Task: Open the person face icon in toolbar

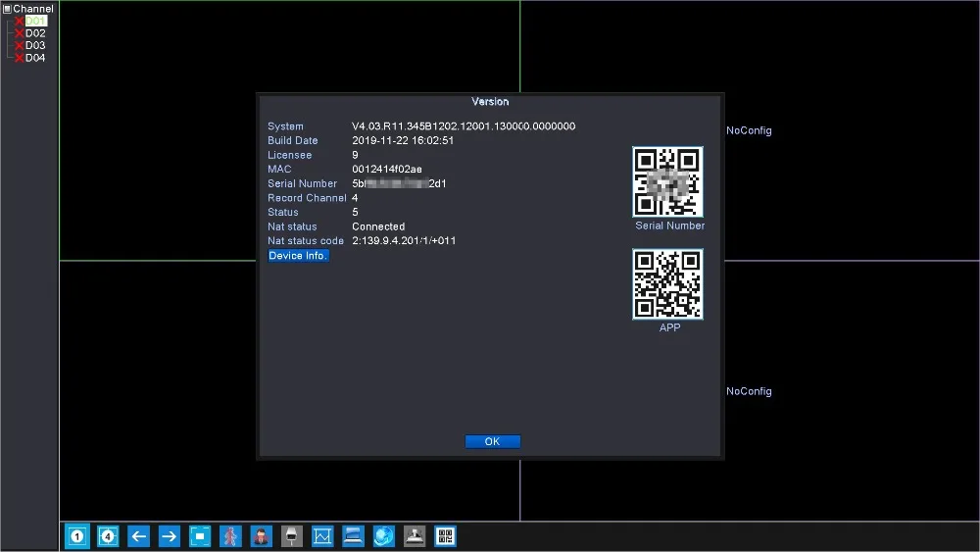Action: (x=262, y=536)
